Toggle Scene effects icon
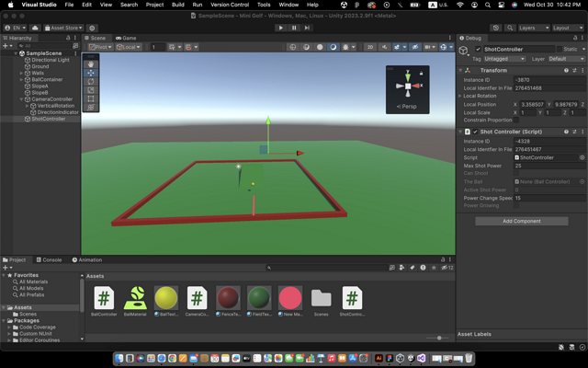 click(x=397, y=47)
